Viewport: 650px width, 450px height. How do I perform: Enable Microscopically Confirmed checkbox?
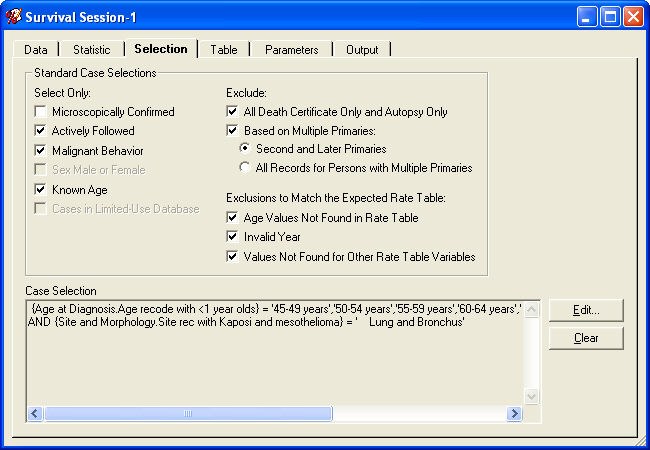click(x=41, y=112)
